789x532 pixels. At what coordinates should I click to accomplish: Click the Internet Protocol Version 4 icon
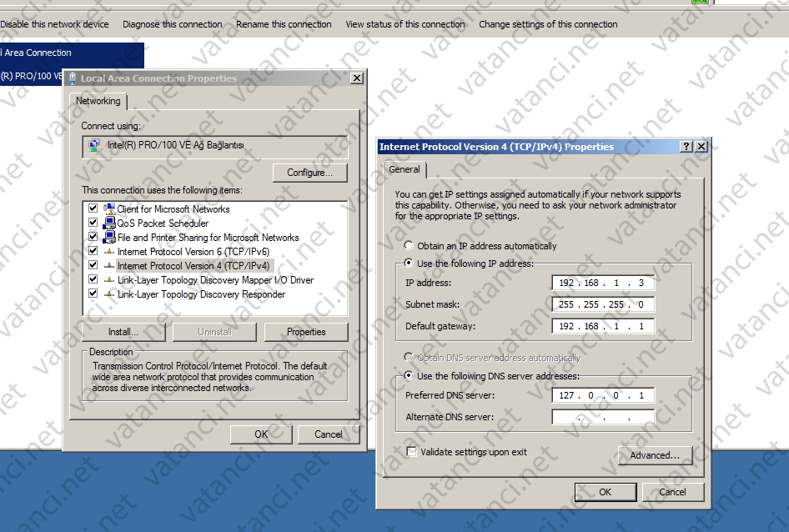click(x=108, y=265)
